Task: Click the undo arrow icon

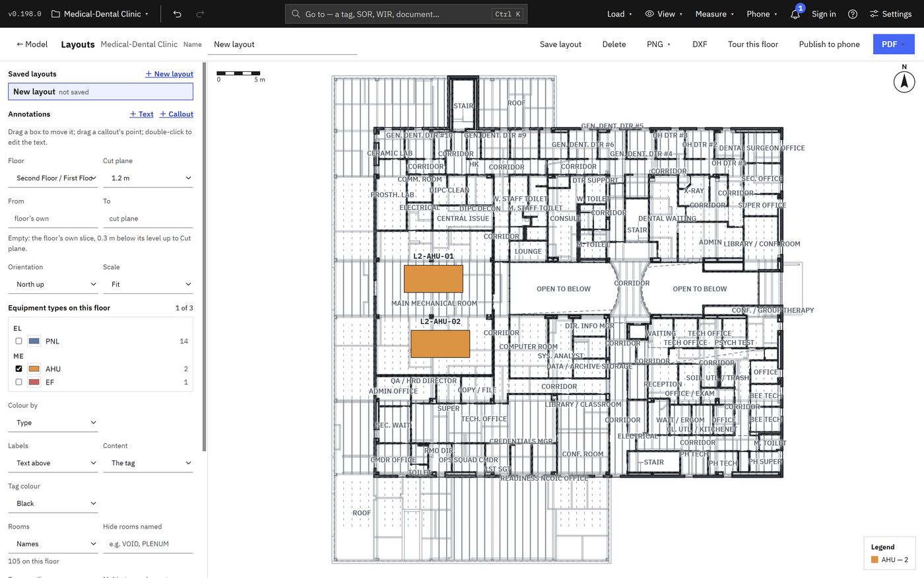Action: coord(177,14)
